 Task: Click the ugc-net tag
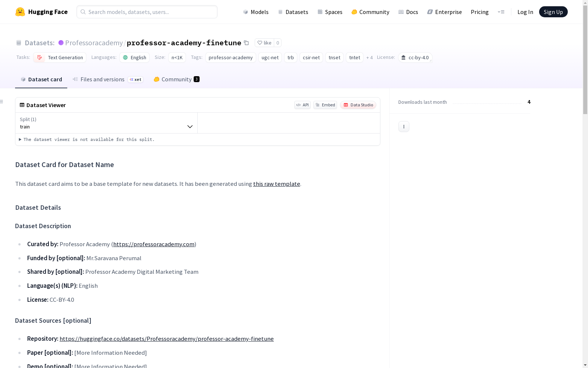click(x=270, y=57)
